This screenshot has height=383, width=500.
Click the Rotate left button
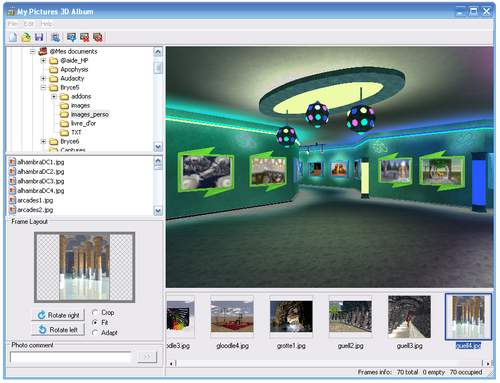[58, 330]
